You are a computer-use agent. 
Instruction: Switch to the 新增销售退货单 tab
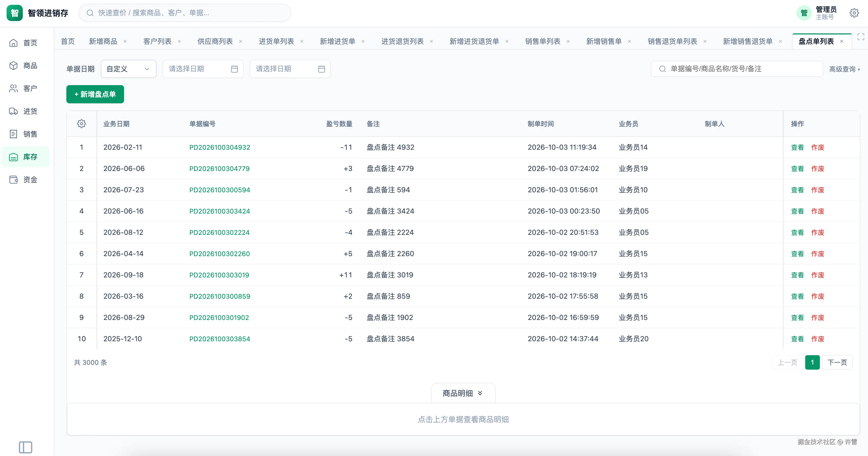(x=748, y=42)
